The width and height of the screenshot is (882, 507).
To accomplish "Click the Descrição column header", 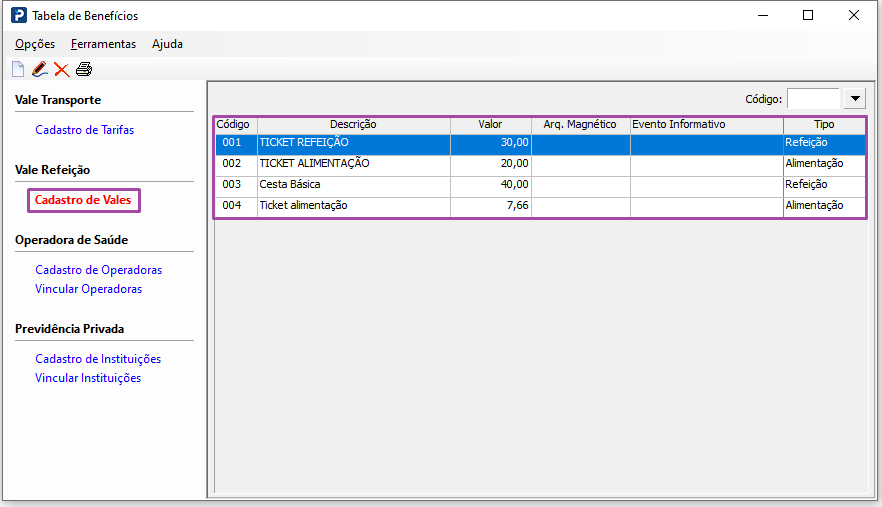I will [354, 124].
